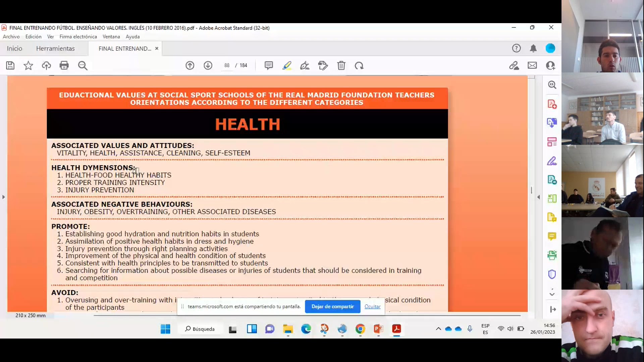Click the horizontal scrollbar under the document
This screenshot has width=644, height=362.
point(307,315)
